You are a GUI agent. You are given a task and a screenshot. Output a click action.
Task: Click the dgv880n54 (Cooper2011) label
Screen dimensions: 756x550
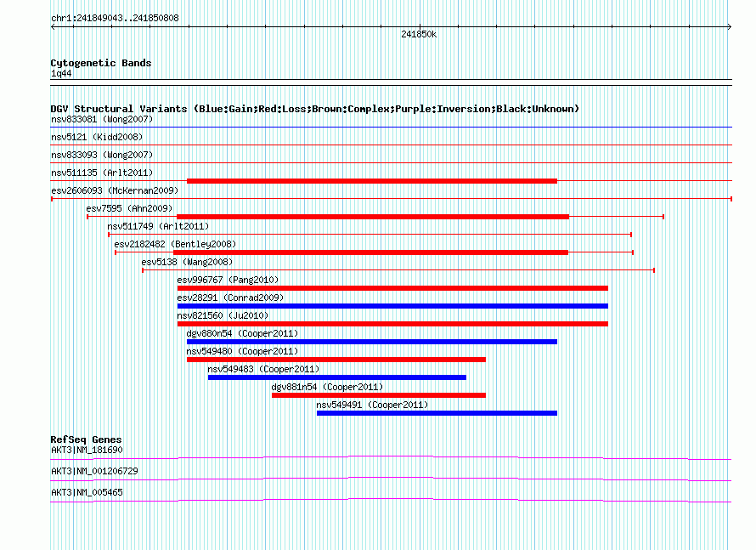click(x=242, y=333)
